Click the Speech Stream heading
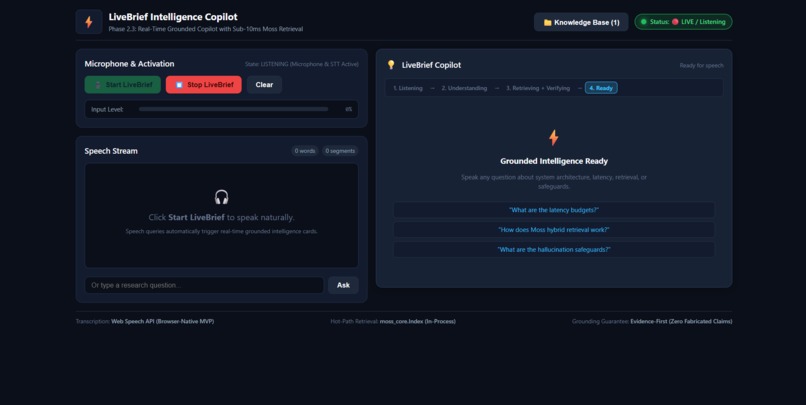 [x=111, y=151]
